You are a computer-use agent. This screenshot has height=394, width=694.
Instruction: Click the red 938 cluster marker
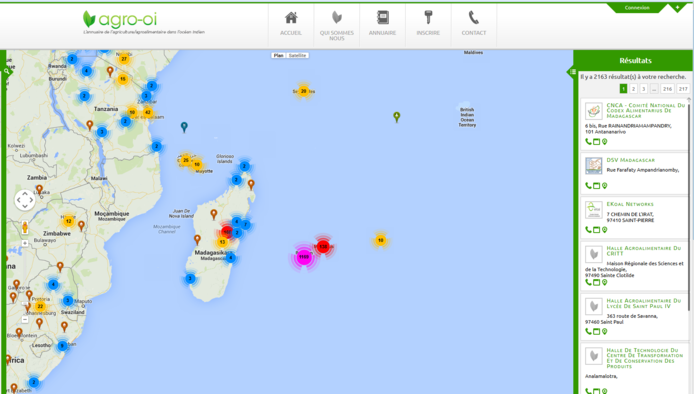pyautogui.click(x=323, y=247)
